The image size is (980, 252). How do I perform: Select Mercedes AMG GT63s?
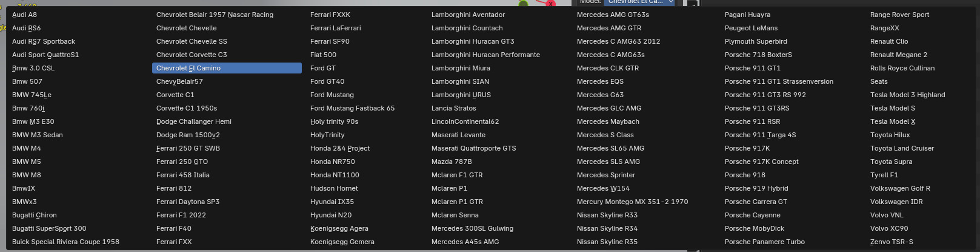(613, 15)
